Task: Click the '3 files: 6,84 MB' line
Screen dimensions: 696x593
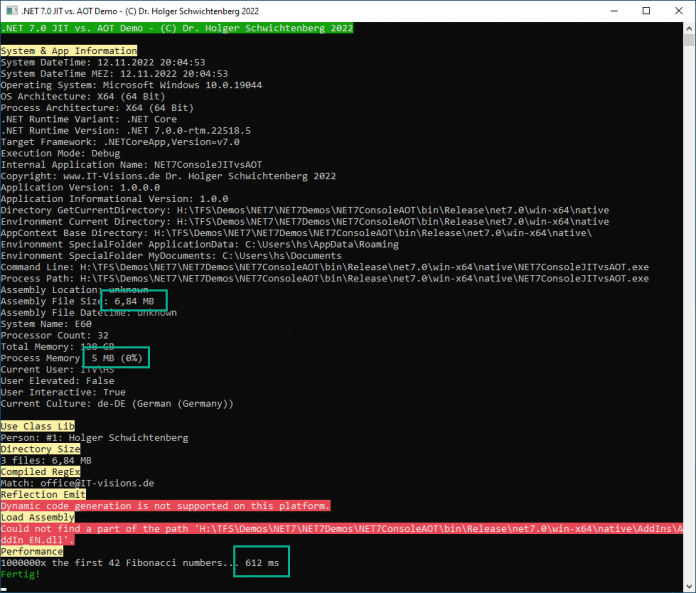Action: tap(46, 461)
